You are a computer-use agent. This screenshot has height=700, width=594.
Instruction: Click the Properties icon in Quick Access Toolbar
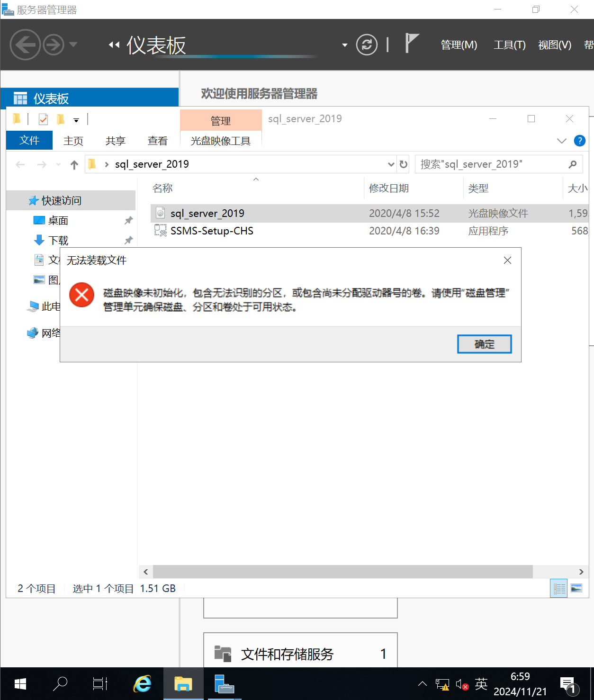pos(43,119)
